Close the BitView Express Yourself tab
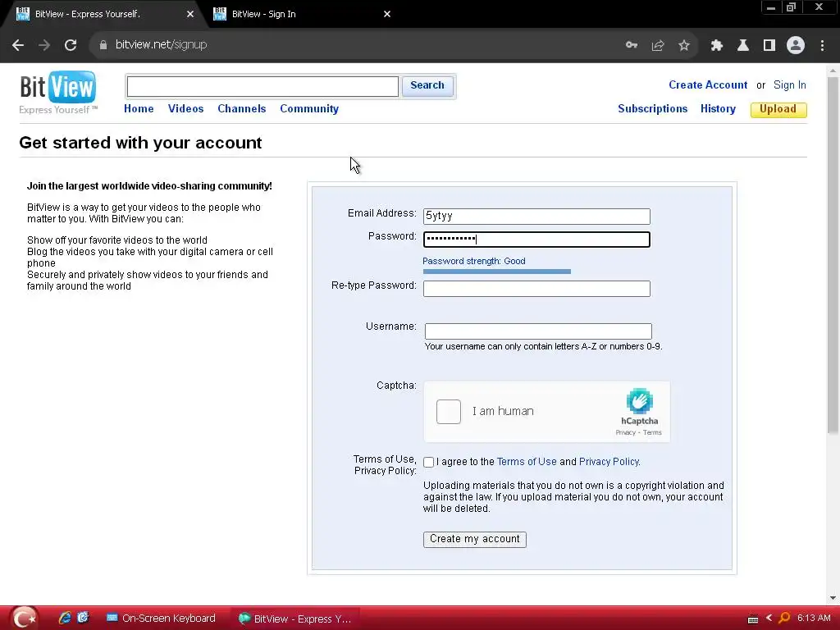This screenshot has width=840, height=630. (190, 14)
